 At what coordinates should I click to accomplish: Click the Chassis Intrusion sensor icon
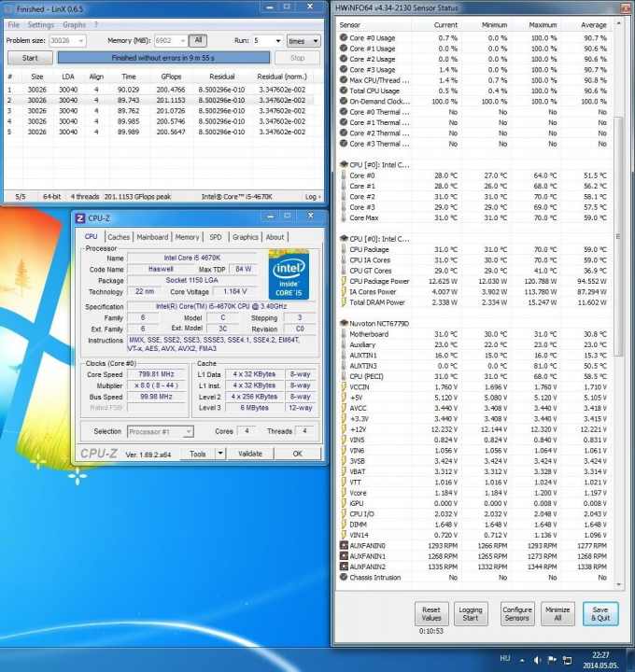(344, 577)
